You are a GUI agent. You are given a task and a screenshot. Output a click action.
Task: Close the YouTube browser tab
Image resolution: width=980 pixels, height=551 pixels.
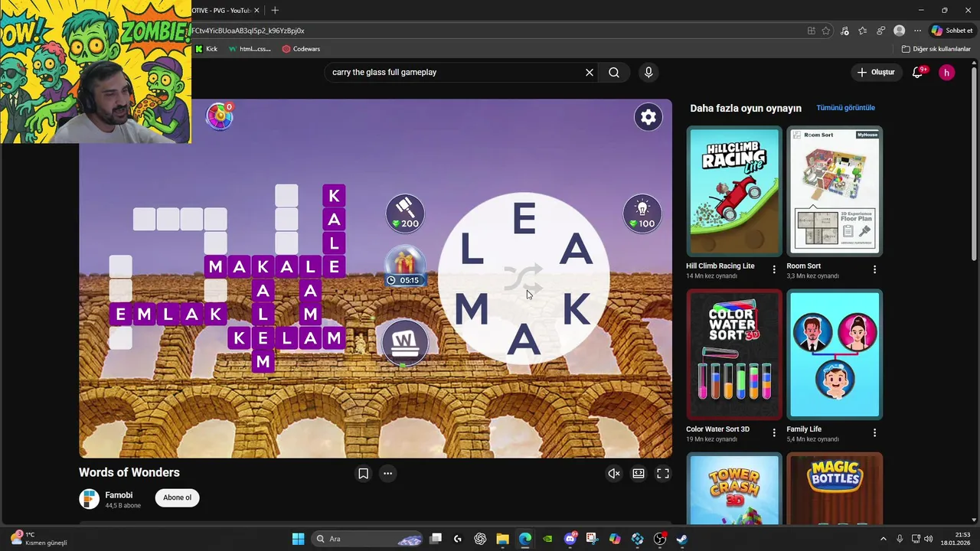[x=257, y=10]
